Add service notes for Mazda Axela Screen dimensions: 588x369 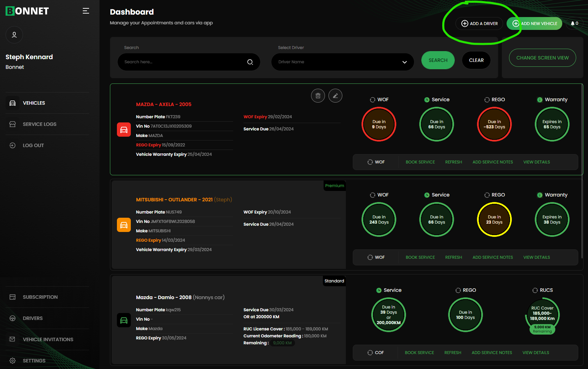(x=493, y=162)
